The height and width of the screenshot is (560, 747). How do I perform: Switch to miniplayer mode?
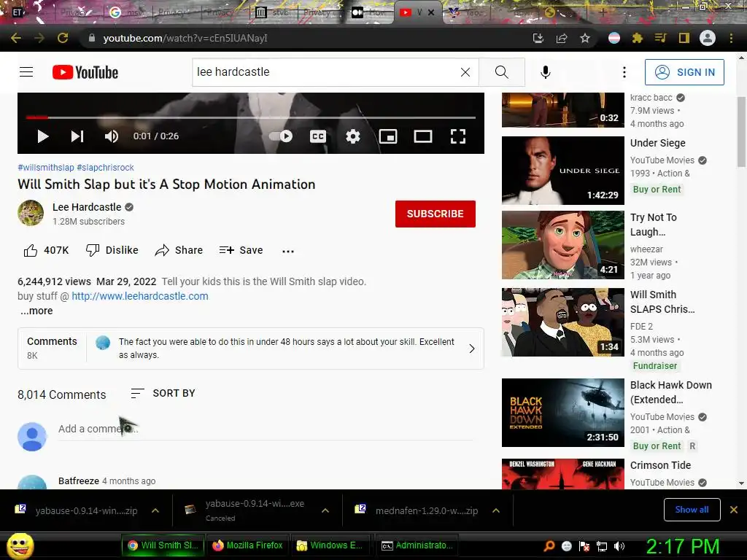[x=388, y=136]
